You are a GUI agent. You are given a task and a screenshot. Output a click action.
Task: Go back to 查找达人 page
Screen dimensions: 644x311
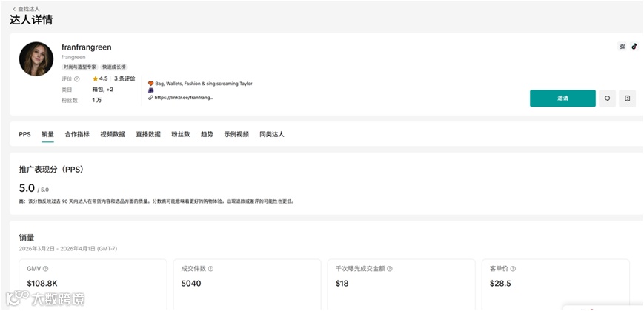(26, 9)
